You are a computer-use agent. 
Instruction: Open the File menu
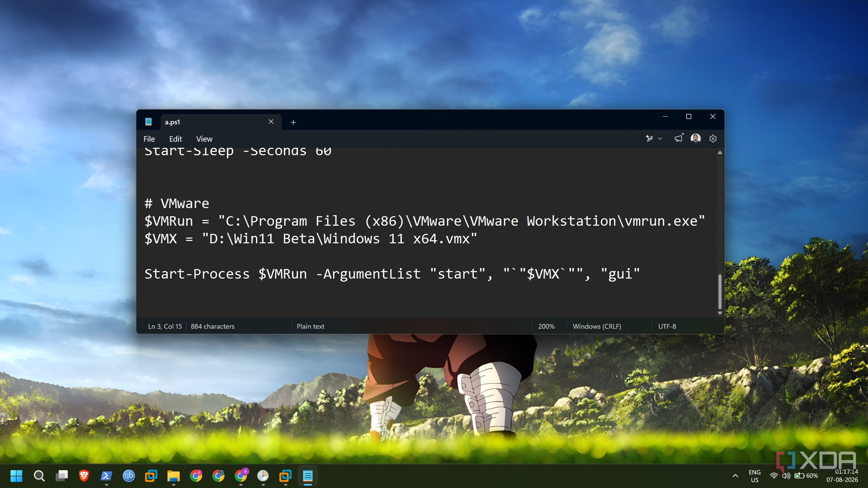pyautogui.click(x=149, y=139)
